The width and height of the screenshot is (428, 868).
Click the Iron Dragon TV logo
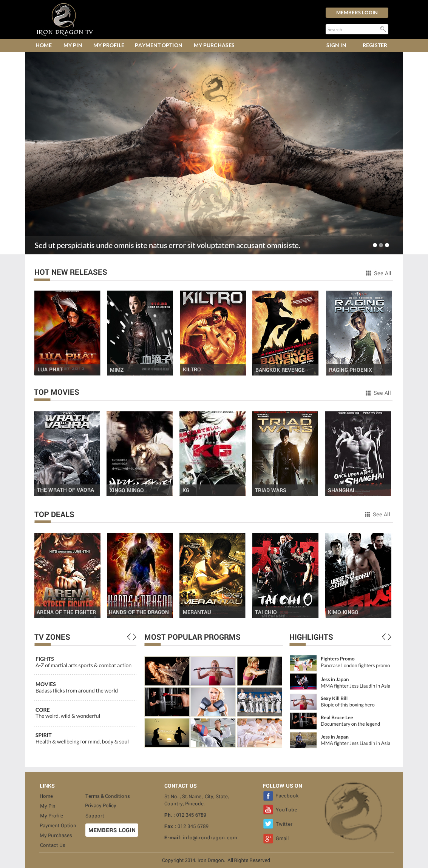pos(65,19)
